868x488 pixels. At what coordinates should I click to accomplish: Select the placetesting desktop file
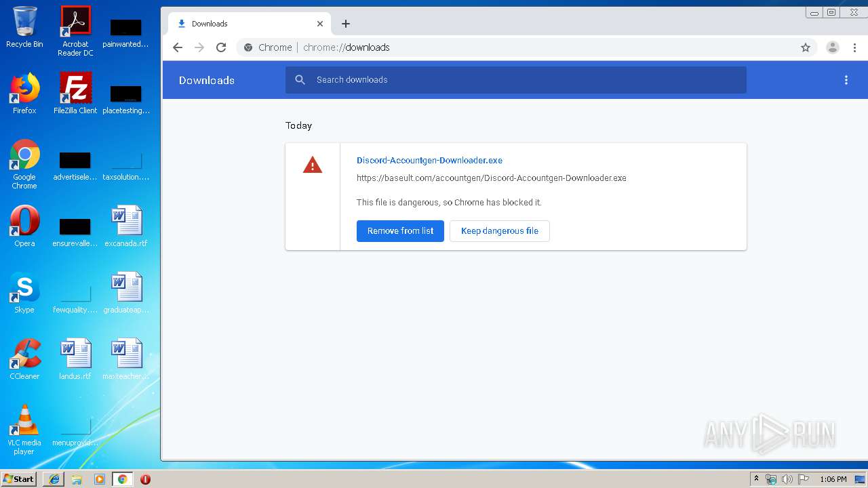tap(126, 99)
